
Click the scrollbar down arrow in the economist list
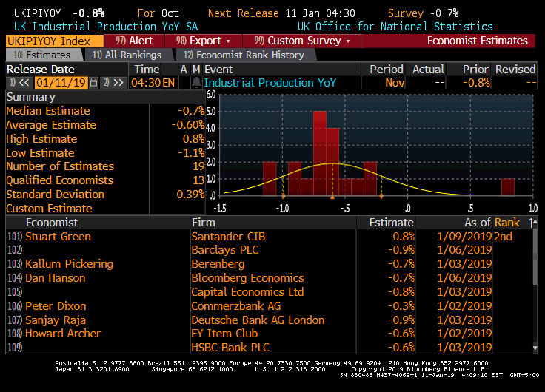(x=535, y=348)
